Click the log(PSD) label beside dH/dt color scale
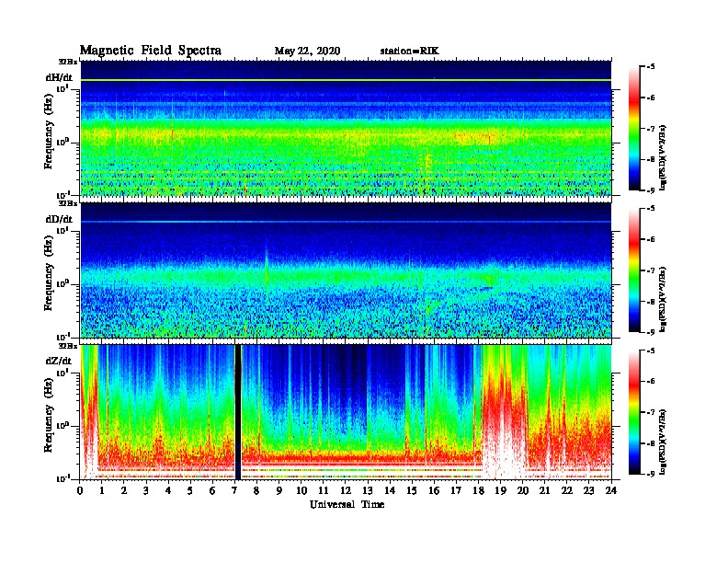728x563 pixels. coord(664,157)
